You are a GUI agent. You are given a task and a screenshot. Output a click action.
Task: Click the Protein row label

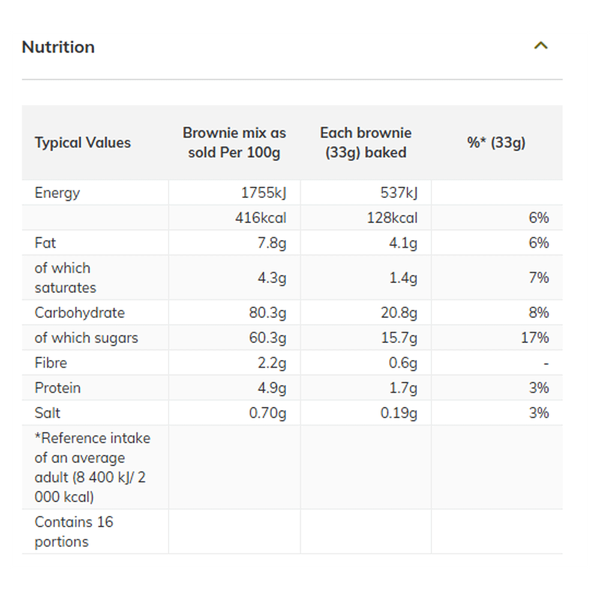click(57, 388)
